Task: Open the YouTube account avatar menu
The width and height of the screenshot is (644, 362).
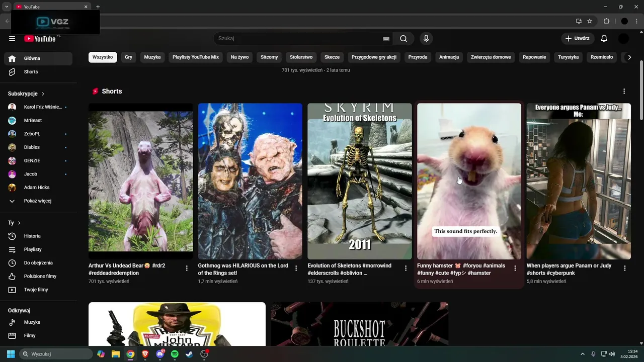Action: pos(623,39)
